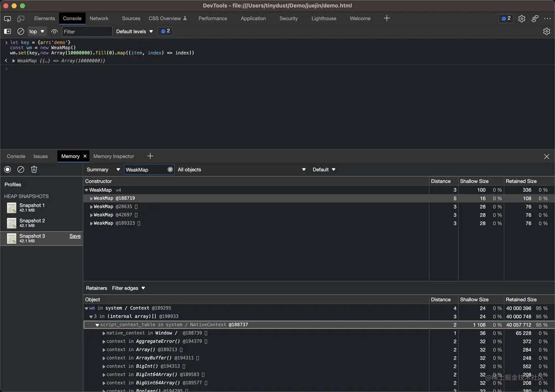555x392 pixels.
Task: Sort by upper Distance column header
Action: 443,181
